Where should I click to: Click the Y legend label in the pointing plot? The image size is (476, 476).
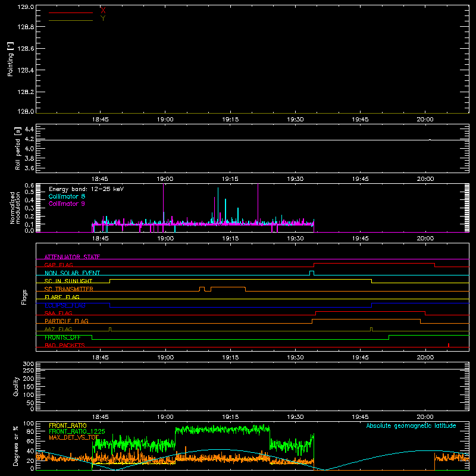(103, 18)
